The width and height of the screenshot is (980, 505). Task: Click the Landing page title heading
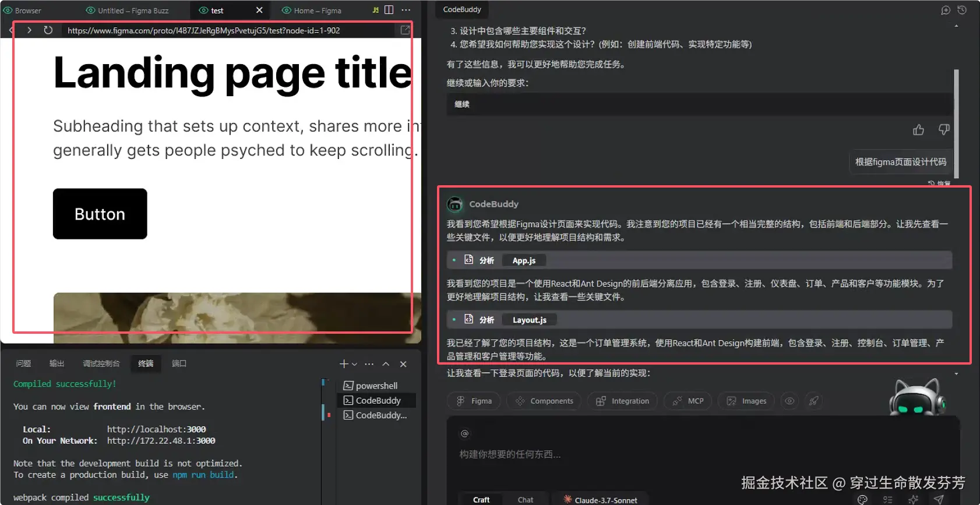click(232, 73)
